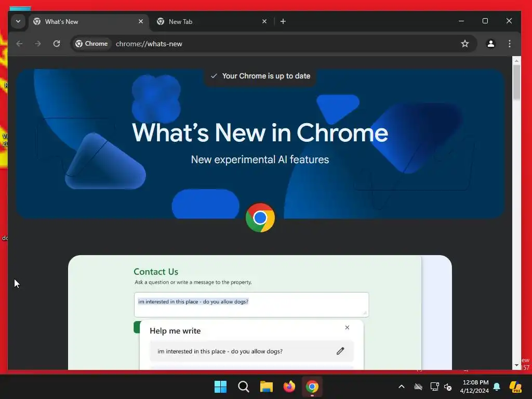Open File Explorer from the taskbar
Viewport: 532px width, 399px height.
pos(267,387)
